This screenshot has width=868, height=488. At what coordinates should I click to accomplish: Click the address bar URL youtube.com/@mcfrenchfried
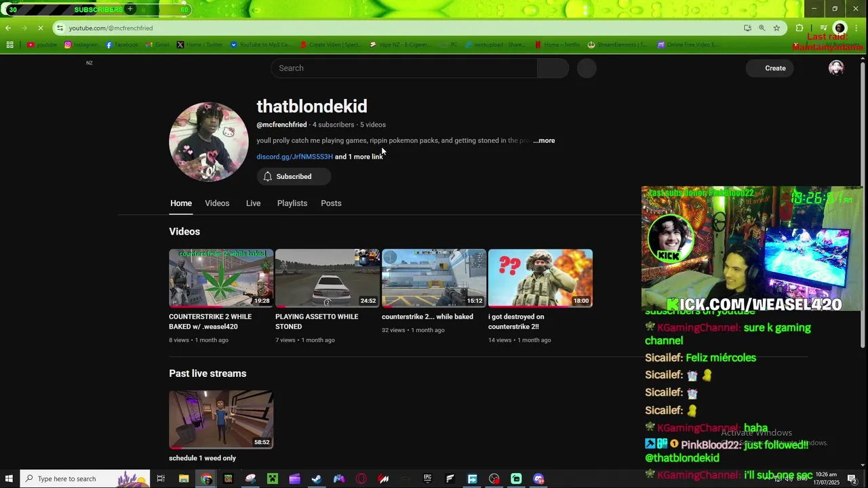pos(111,28)
